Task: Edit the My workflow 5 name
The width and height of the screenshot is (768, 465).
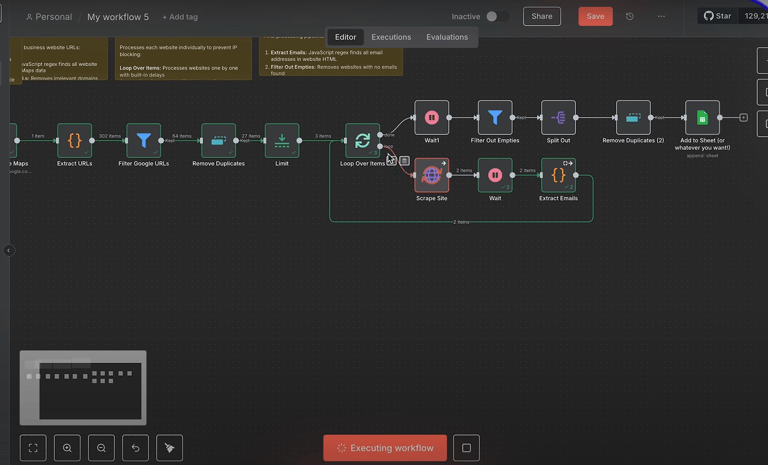Action: 118,17
